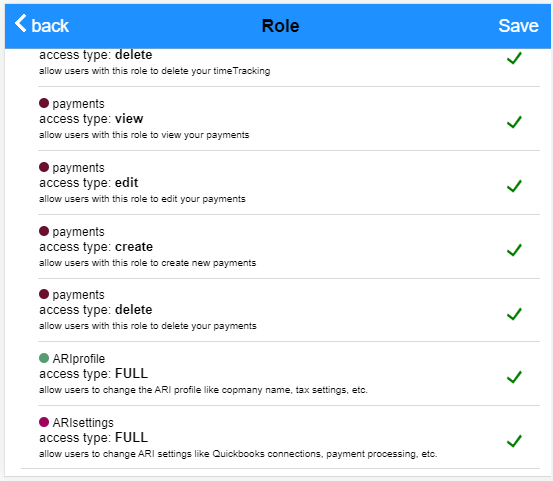553x481 pixels.
Task: Click magenta dot beside ARIsettings
Action: click(x=44, y=422)
